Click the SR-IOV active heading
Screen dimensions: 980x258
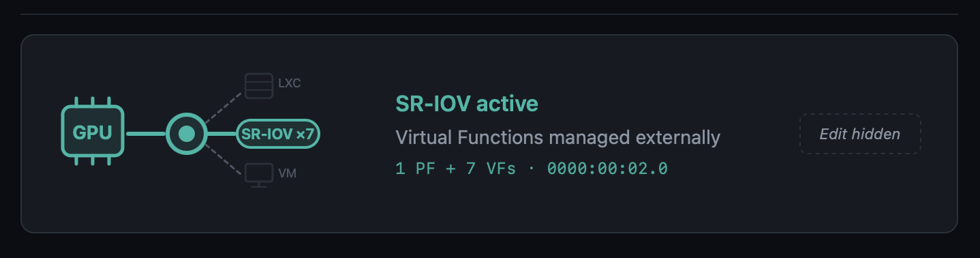tap(467, 104)
